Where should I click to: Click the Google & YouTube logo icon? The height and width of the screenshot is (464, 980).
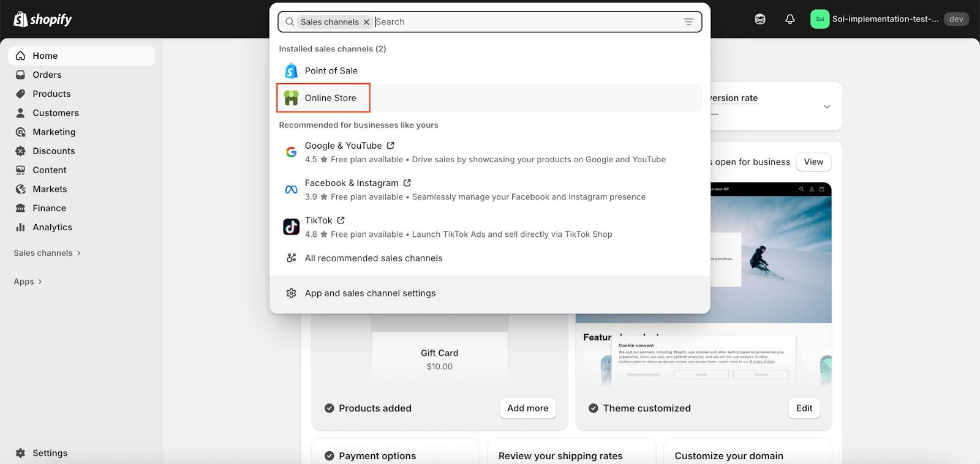coord(292,152)
